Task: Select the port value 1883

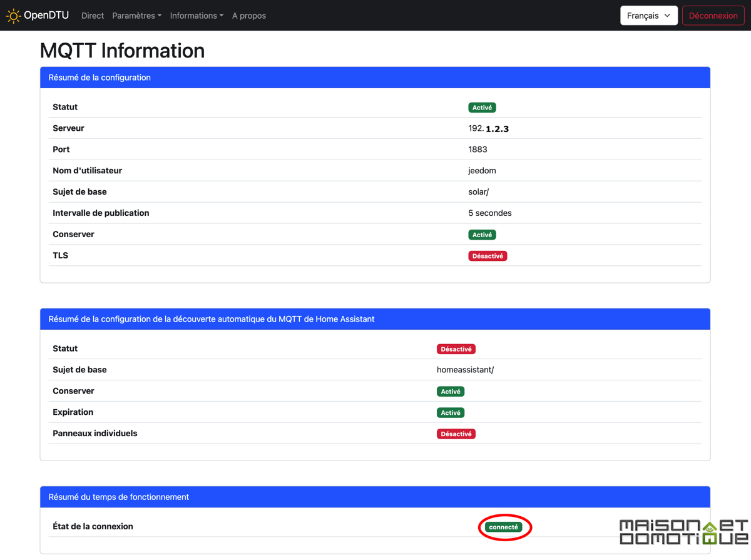Action: pos(478,150)
